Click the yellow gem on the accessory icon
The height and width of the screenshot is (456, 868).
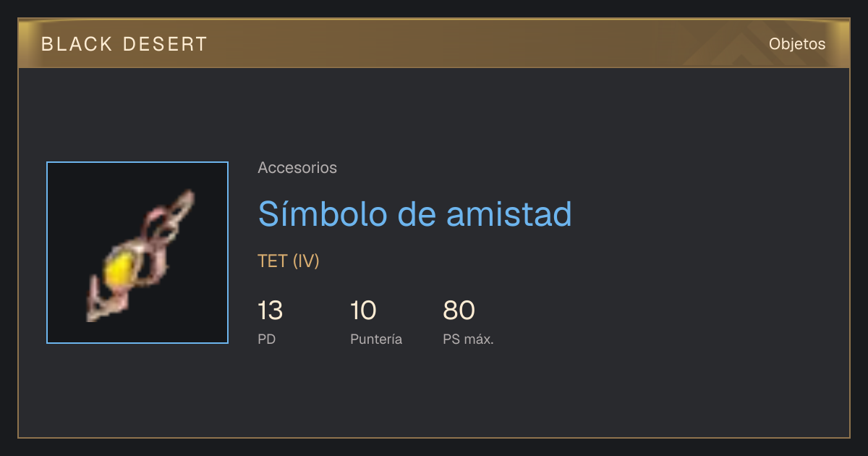point(118,269)
